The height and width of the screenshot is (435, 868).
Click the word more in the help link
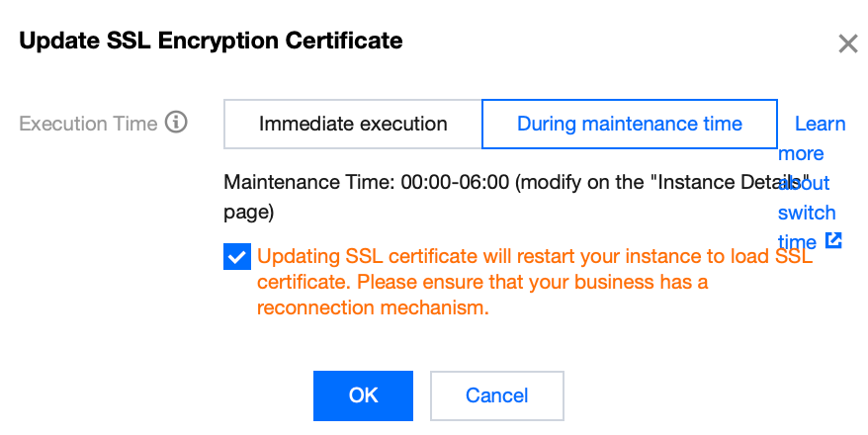[801, 153]
